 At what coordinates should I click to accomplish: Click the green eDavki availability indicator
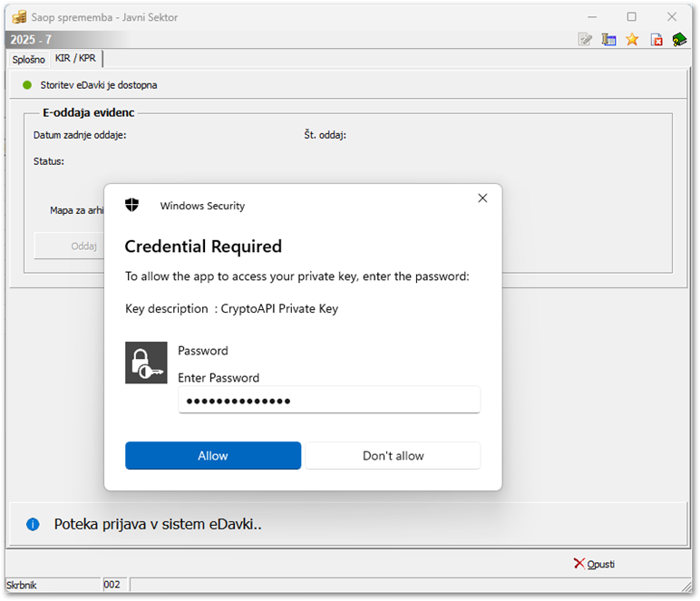coord(27,85)
